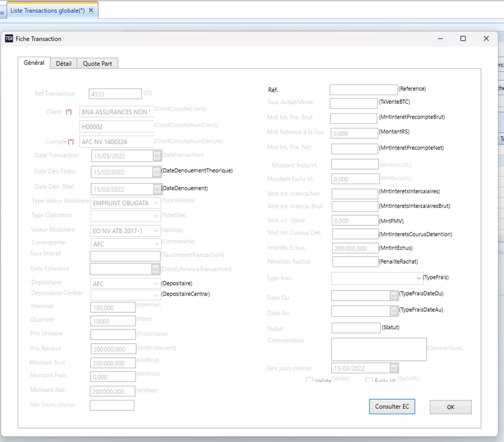This screenshot has width=504, height=442.
Task: Click the OK button
Action: click(451, 407)
